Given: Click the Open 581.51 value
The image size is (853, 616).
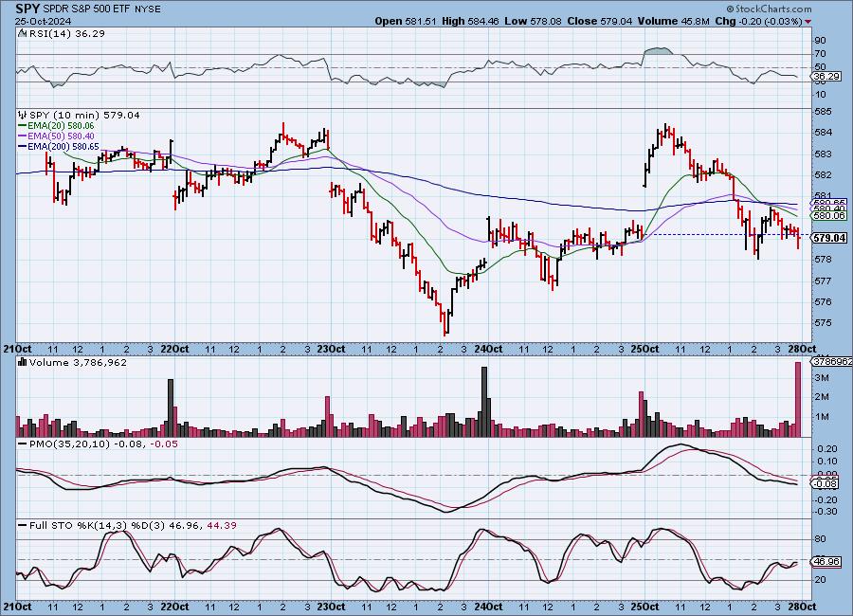Looking at the screenshot, I should tap(406, 21).
